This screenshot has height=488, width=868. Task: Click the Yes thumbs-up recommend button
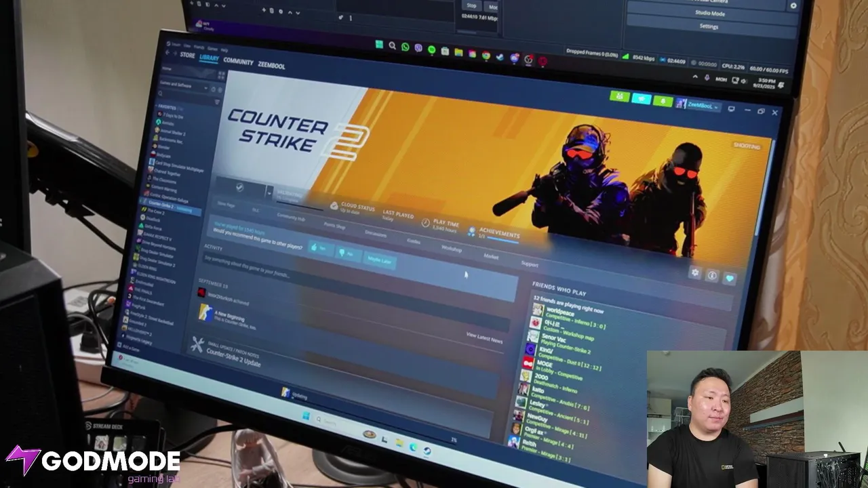319,248
